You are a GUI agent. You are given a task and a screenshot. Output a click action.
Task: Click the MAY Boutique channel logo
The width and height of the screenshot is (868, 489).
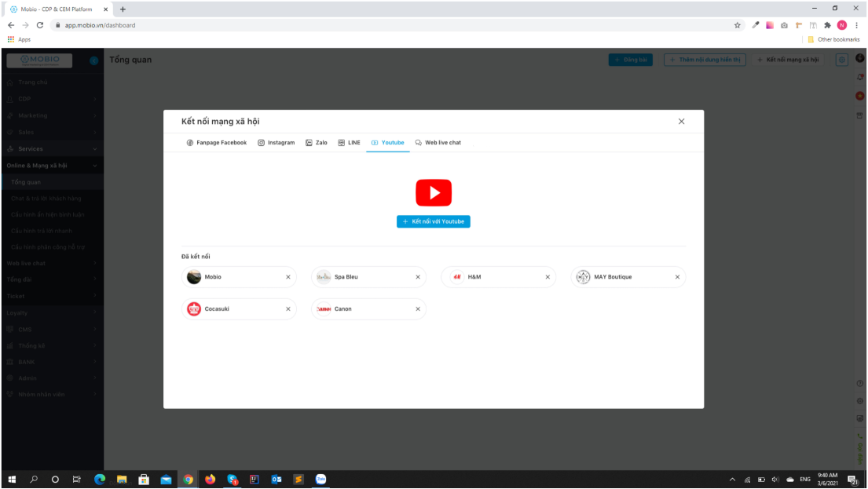(x=583, y=277)
